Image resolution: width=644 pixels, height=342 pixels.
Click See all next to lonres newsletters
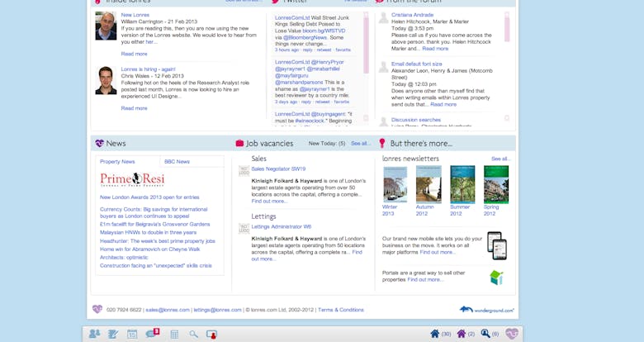coord(500,159)
